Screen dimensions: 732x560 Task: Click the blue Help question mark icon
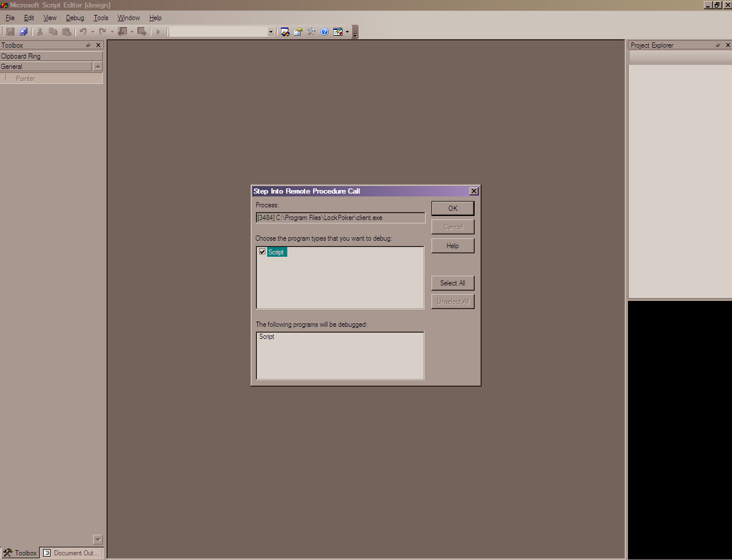[x=325, y=32]
